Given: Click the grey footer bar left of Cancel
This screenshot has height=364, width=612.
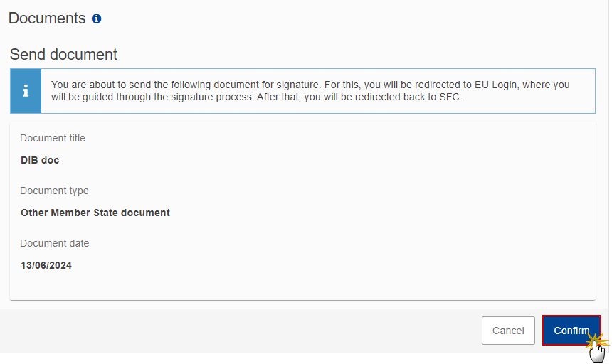Looking at the screenshot, I should click(x=234, y=331).
